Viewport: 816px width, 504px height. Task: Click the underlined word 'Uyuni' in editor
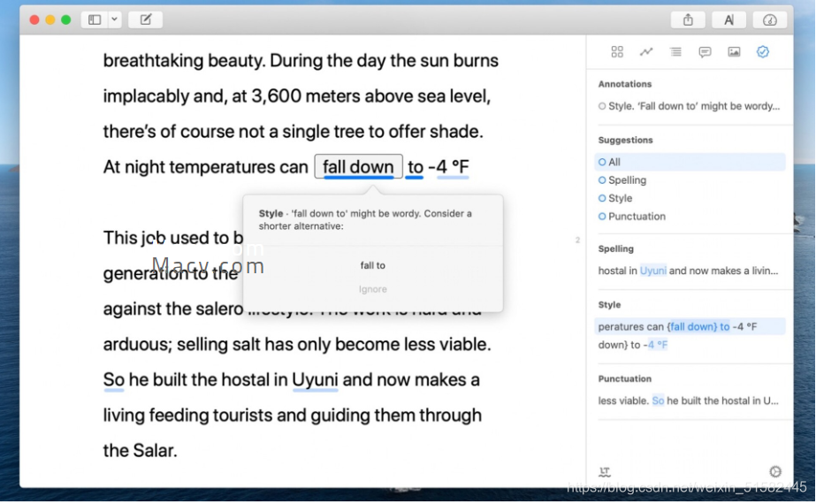[315, 379]
